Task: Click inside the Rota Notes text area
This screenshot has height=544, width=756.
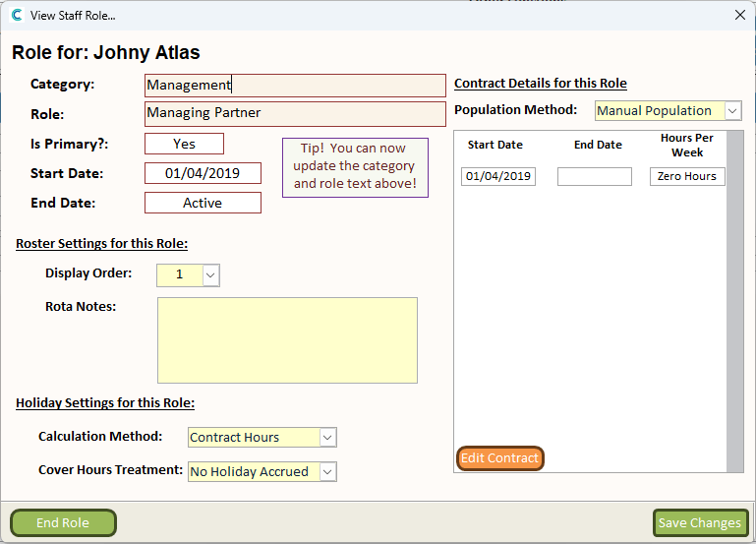Action: coord(287,339)
